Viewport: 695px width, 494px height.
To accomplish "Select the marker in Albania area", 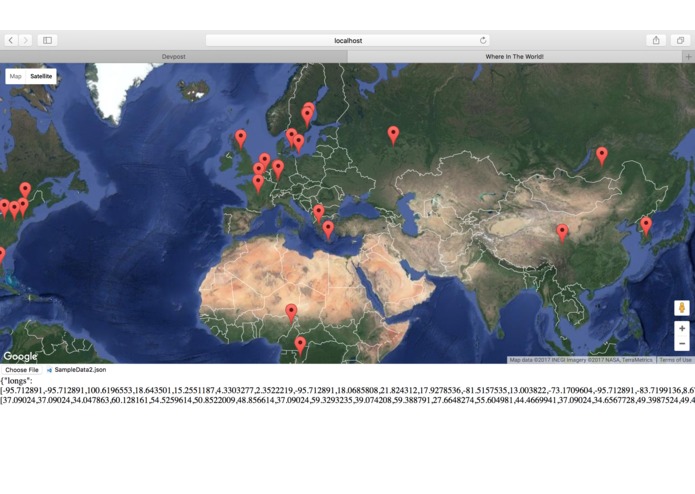I will coord(319,214).
